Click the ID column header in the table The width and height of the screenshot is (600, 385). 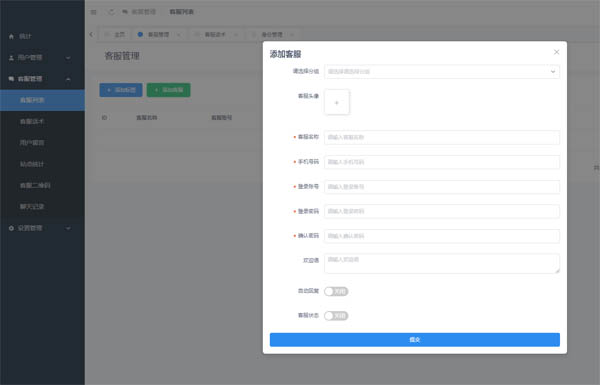(x=104, y=117)
